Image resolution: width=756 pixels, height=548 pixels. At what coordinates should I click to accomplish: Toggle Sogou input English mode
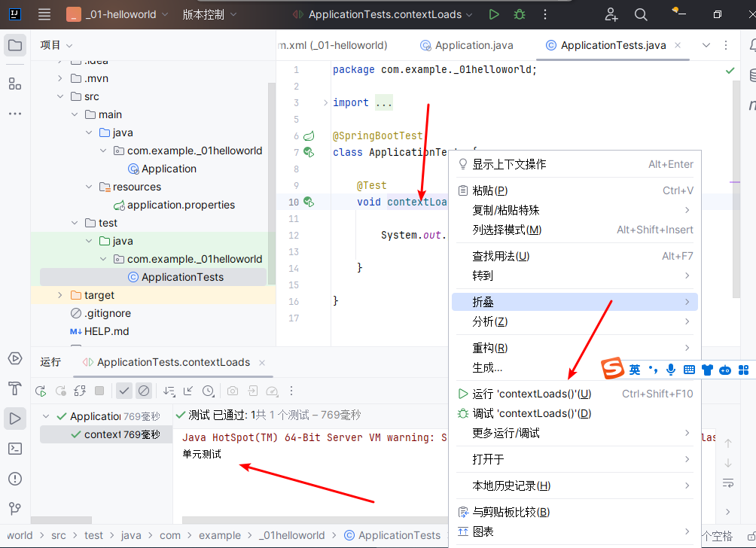[x=635, y=370]
